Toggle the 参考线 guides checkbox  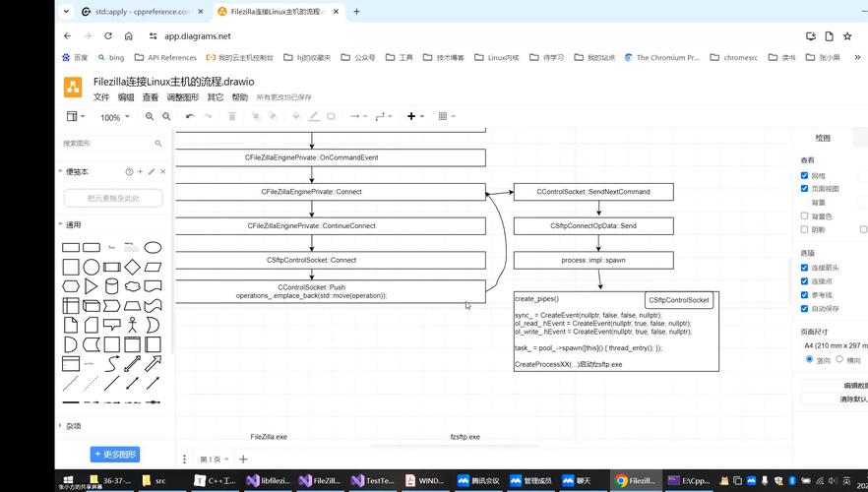pos(804,295)
